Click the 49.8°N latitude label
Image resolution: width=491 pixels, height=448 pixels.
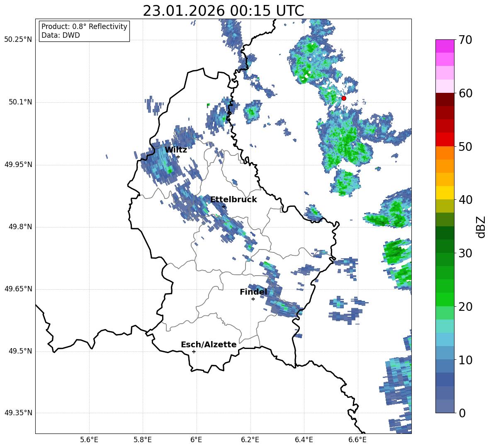pos(20,227)
